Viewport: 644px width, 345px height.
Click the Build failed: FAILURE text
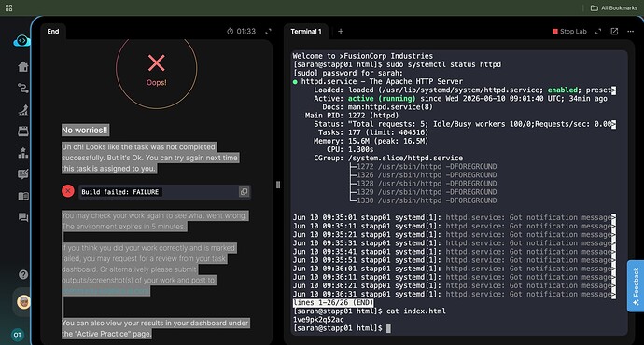click(x=119, y=192)
